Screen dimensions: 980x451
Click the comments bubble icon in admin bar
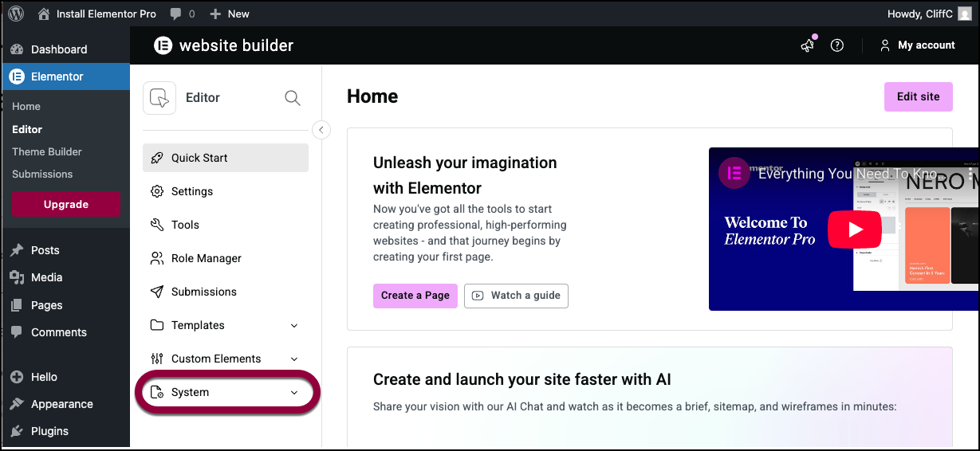tap(175, 14)
